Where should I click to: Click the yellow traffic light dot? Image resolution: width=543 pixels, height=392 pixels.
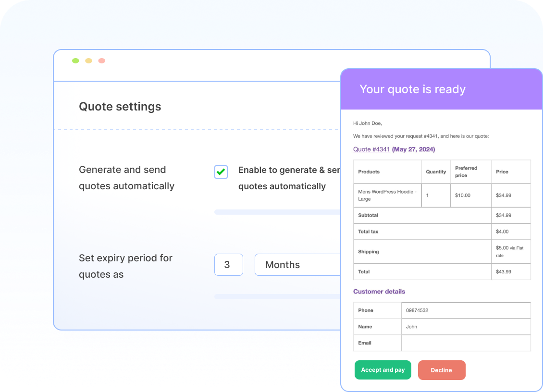88,61
